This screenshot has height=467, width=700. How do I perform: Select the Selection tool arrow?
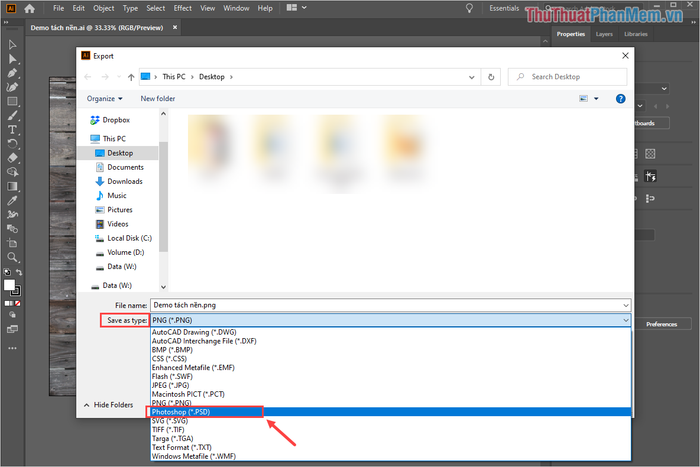(12, 45)
